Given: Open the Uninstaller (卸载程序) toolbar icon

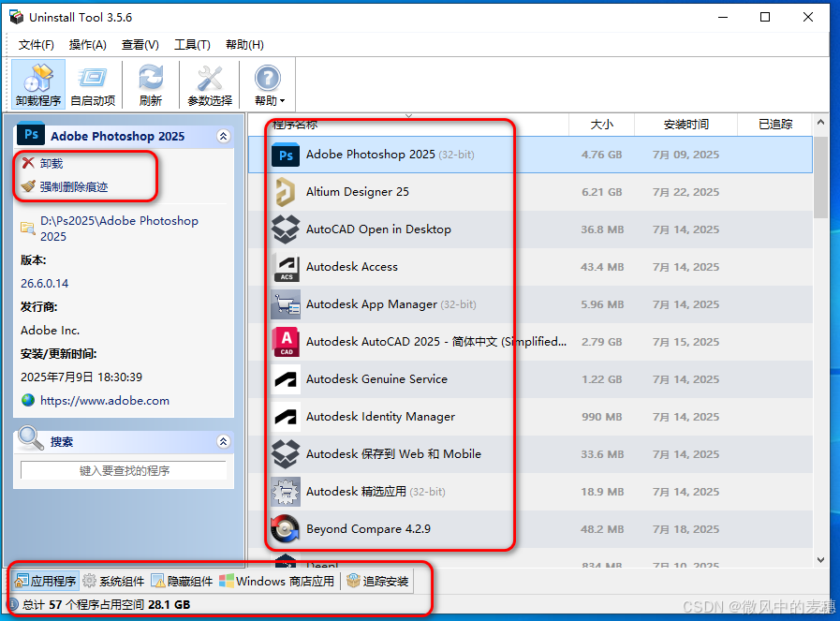Looking at the screenshot, I should click(38, 84).
